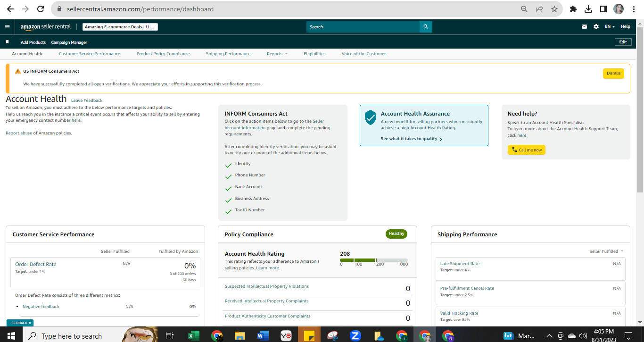Open the Windows notification center icon
Image resolution: width=644 pixels, height=342 pixels.
pos(628,336)
